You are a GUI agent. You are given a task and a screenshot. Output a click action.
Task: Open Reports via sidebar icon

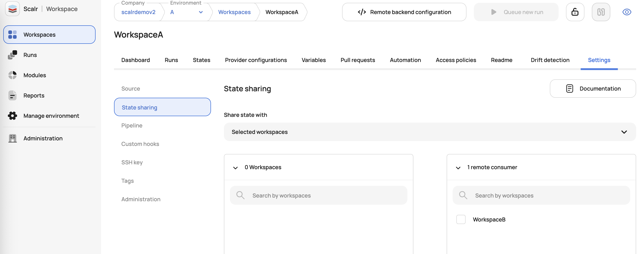[12, 95]
